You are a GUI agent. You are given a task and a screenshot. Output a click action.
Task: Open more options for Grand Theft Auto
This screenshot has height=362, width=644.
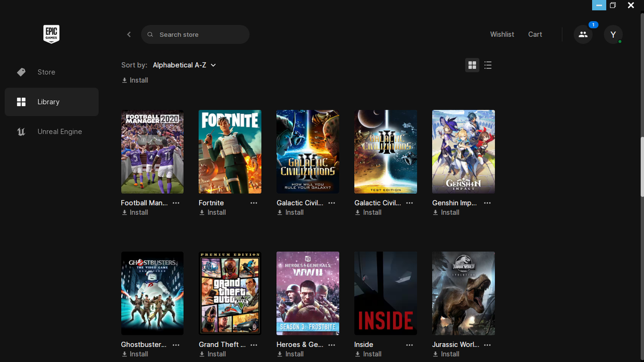pos(254,345)
